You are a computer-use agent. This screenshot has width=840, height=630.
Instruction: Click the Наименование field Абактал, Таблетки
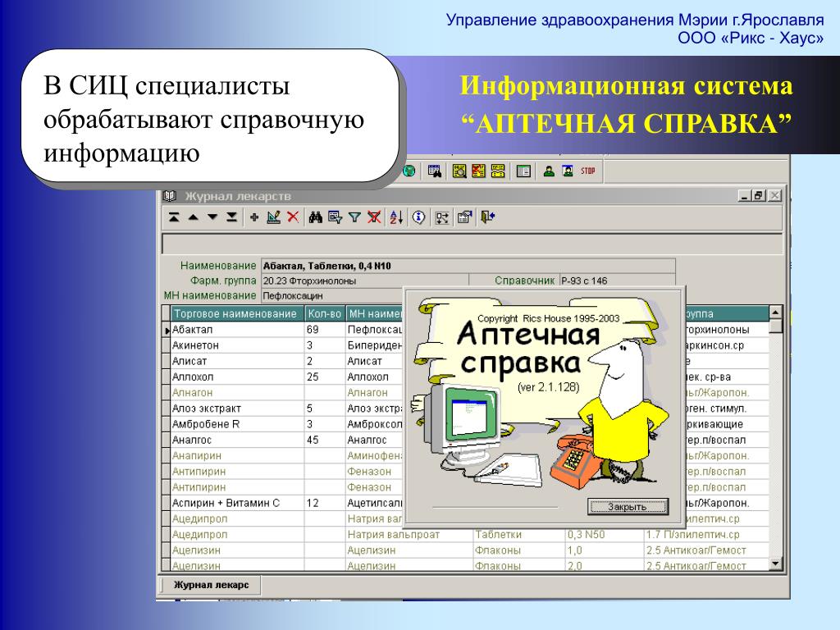[468, 266]
